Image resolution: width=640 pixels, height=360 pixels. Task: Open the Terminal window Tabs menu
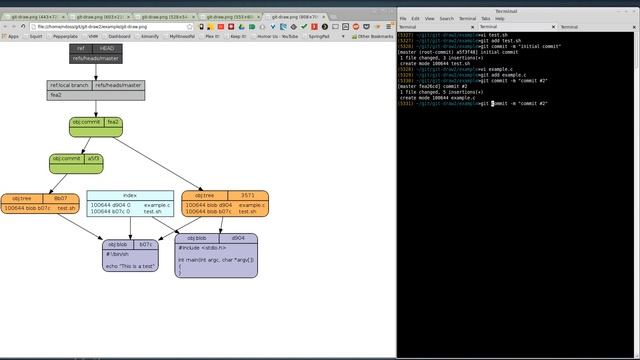[x=486, y=19]
